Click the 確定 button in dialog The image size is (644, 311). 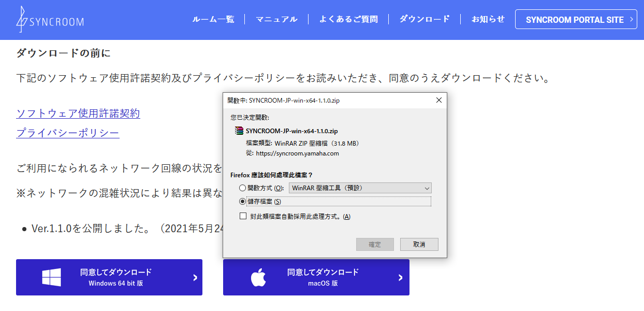point(375,244)
